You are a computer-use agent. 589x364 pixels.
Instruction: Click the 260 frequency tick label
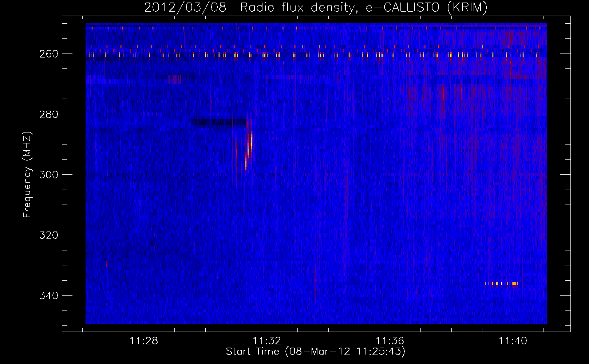[x=49, y=54]
